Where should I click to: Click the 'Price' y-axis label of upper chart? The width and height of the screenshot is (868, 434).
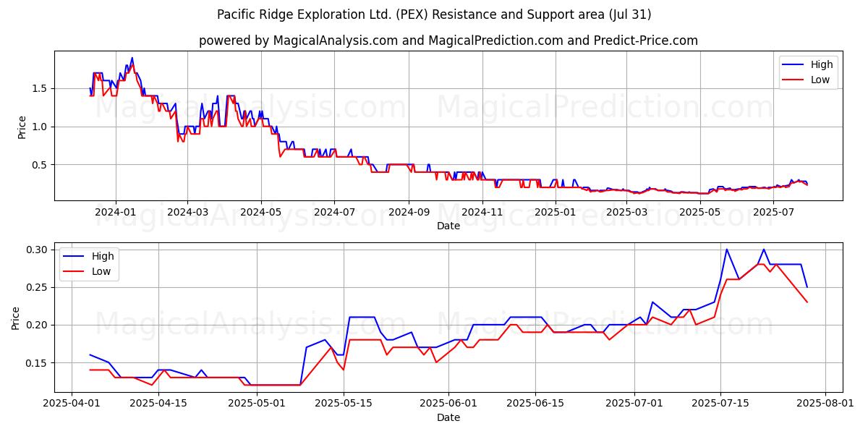tap(22, 126)
